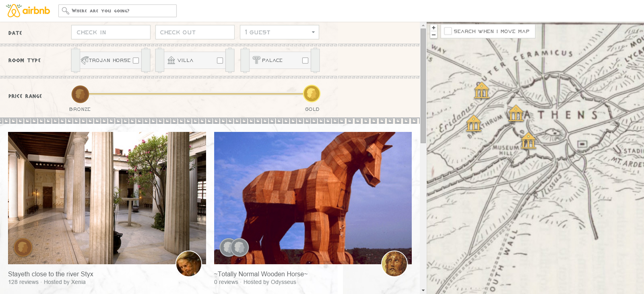
Task: Select the map marker near Eridanus
Action: (x=474, y=123)
